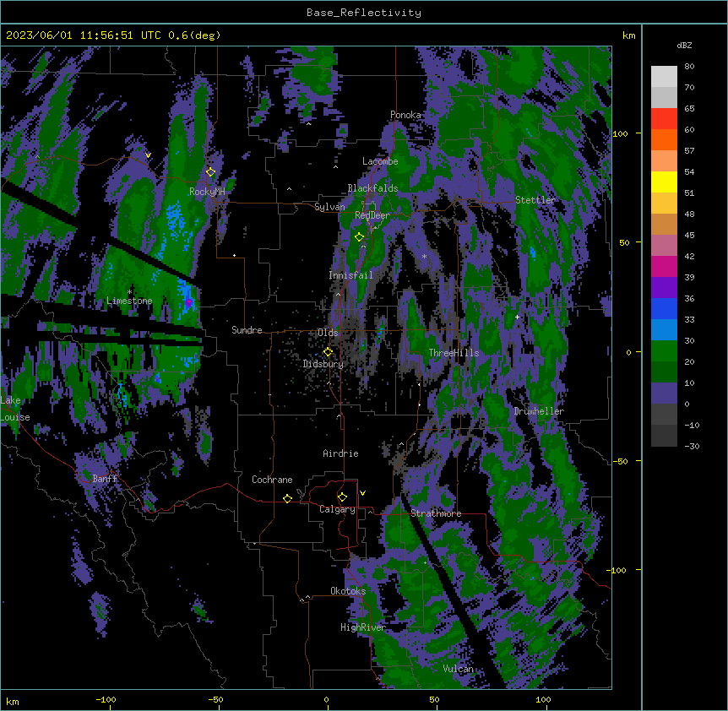Click the asterisk marker above Limestone label

pos(130,292)
